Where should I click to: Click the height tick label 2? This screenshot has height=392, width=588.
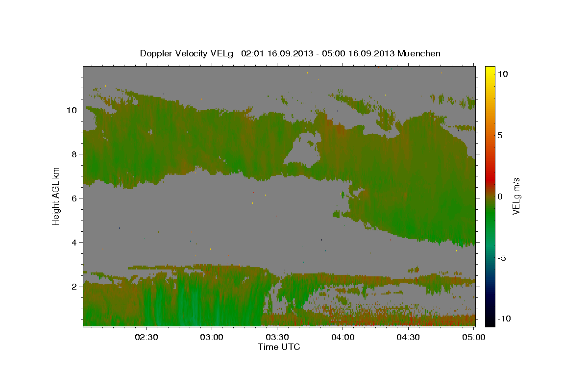(74, 287)
